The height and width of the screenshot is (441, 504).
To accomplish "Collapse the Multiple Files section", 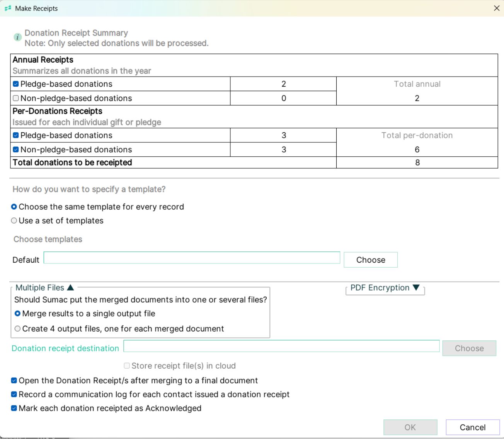I will [70, 287].
